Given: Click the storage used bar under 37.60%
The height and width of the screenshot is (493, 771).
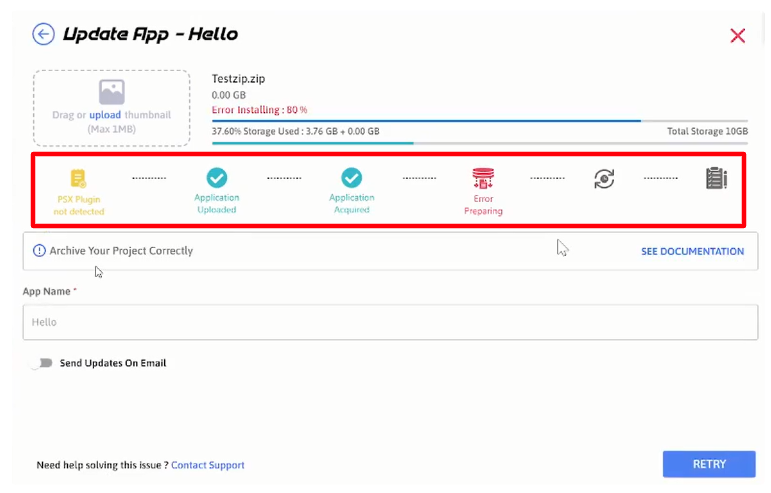Looking at the screenshot, I should (312, 143).
